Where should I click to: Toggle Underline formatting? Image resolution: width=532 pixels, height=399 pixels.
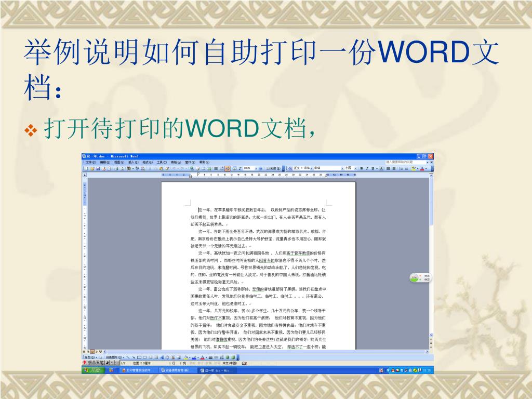coord(373,168)
